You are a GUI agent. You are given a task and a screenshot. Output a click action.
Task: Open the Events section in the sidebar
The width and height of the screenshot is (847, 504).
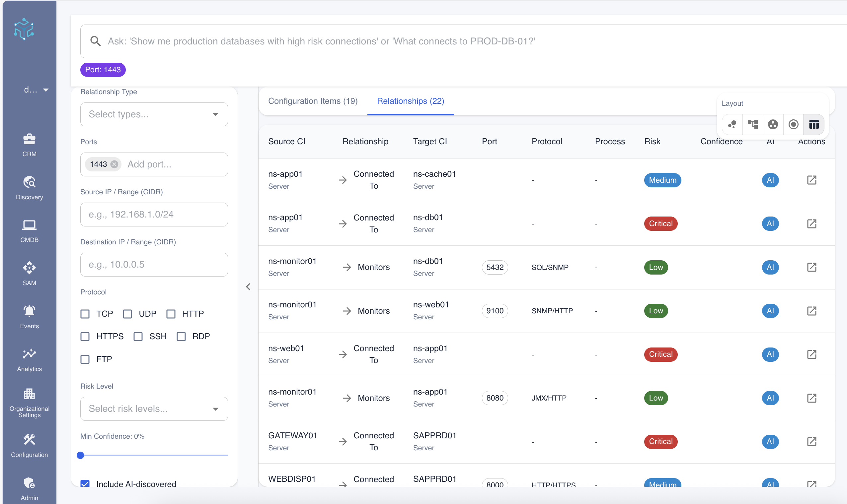[x=29, y=316]
